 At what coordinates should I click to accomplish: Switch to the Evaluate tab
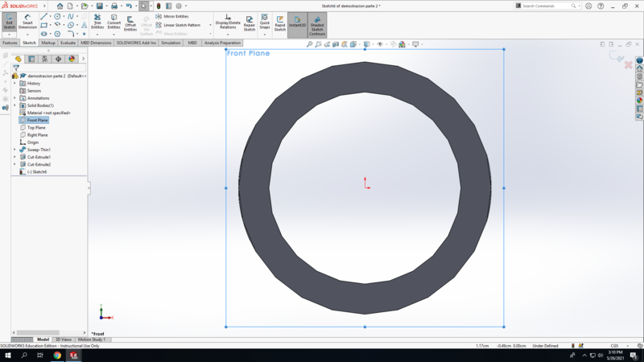point(68,43)
